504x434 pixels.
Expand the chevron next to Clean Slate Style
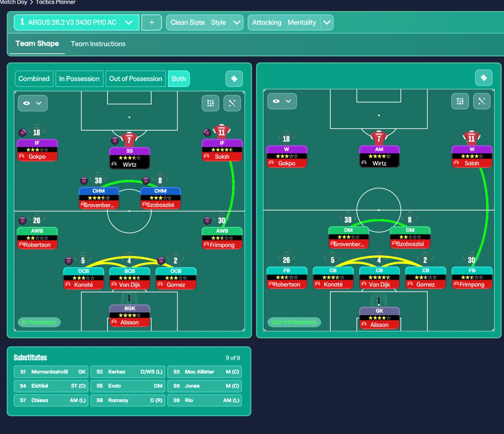coord(237,22)
